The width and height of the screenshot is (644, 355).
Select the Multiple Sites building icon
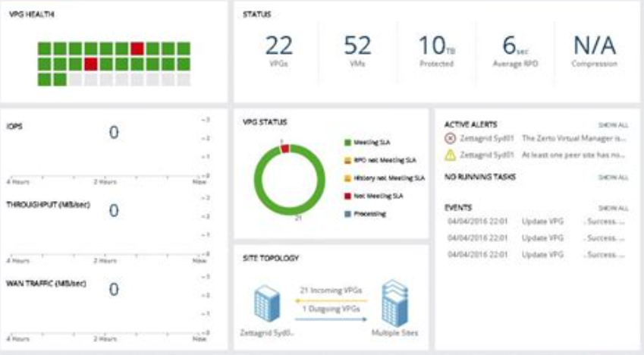point(394,303)
